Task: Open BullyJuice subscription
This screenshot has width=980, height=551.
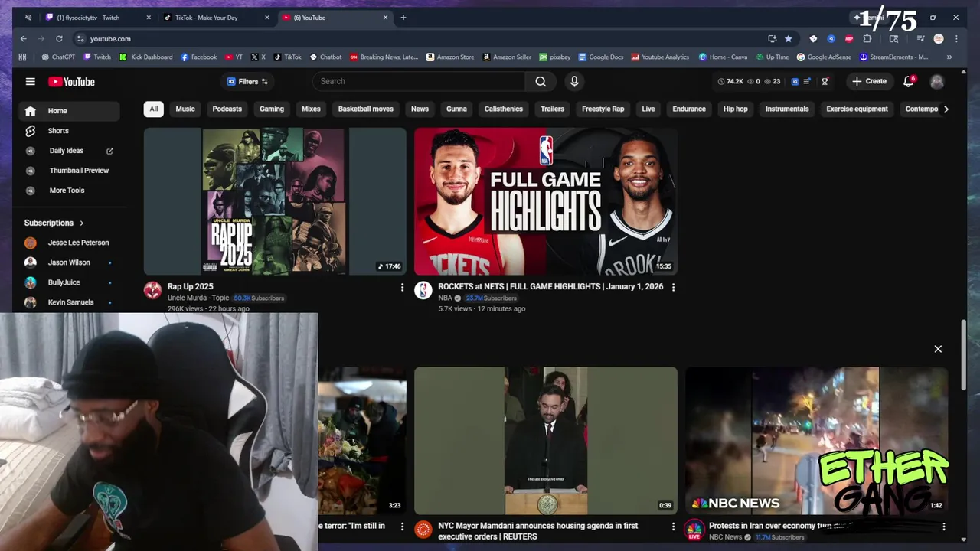Action: (69, 282)
